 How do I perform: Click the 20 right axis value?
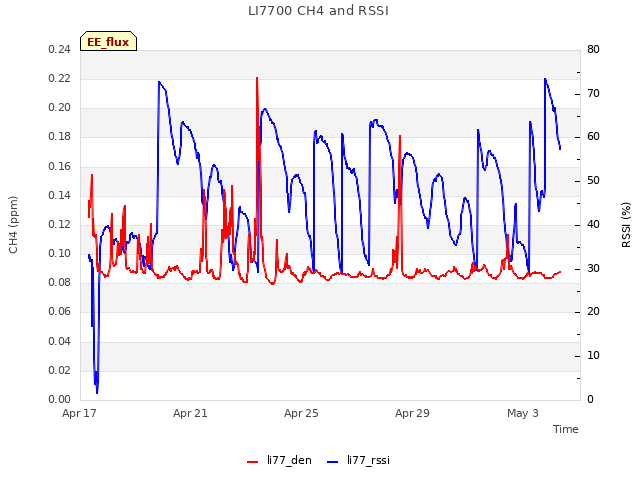tap(593, 312)
